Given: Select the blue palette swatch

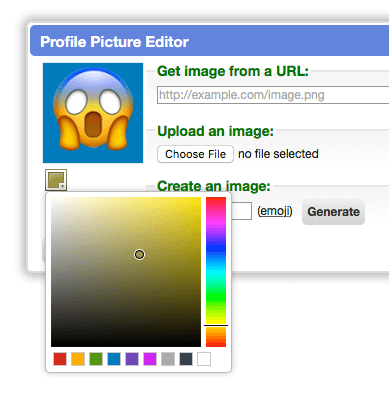Looking at the screenshot, I should pos(114,359).
